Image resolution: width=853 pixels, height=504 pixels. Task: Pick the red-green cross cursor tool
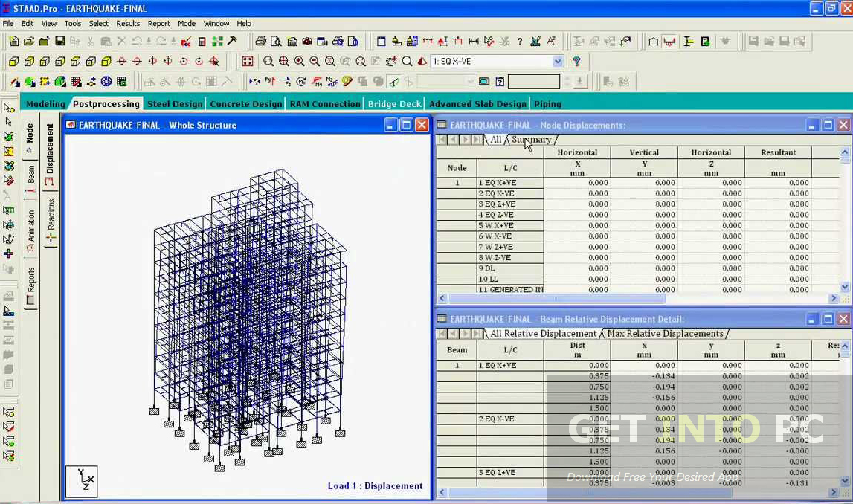9,253
